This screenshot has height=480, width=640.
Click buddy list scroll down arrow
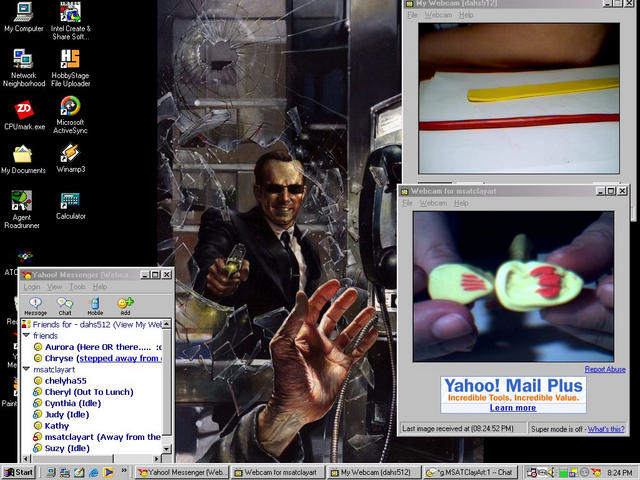pos(167,449)
